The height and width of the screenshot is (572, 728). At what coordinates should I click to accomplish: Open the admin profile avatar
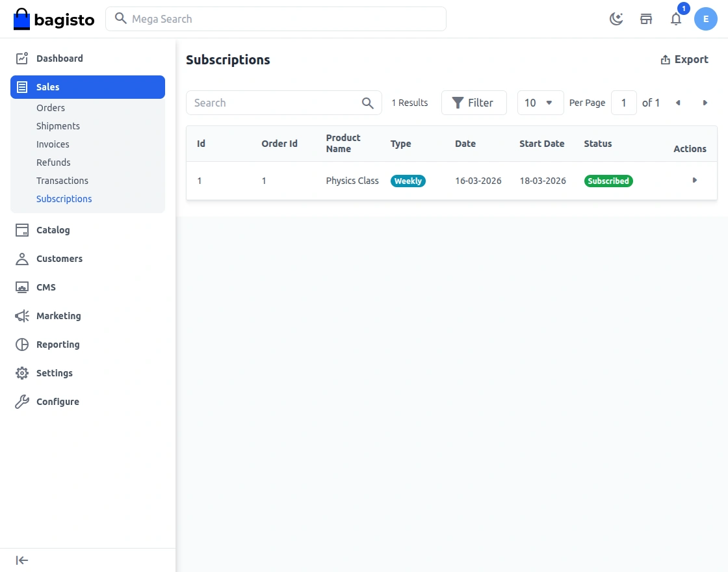[x=706, y=19]
